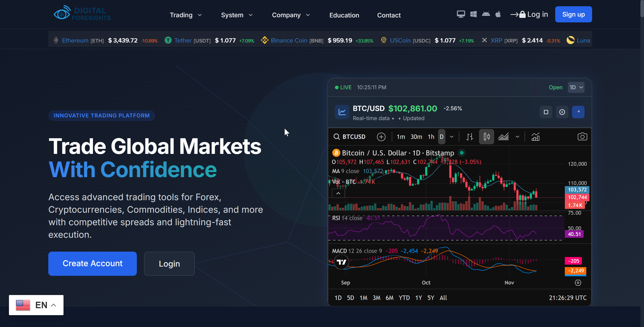The image size is (644, 327).
Task: Open the indicators icon in chart toolbar
Action: point(535,137)
